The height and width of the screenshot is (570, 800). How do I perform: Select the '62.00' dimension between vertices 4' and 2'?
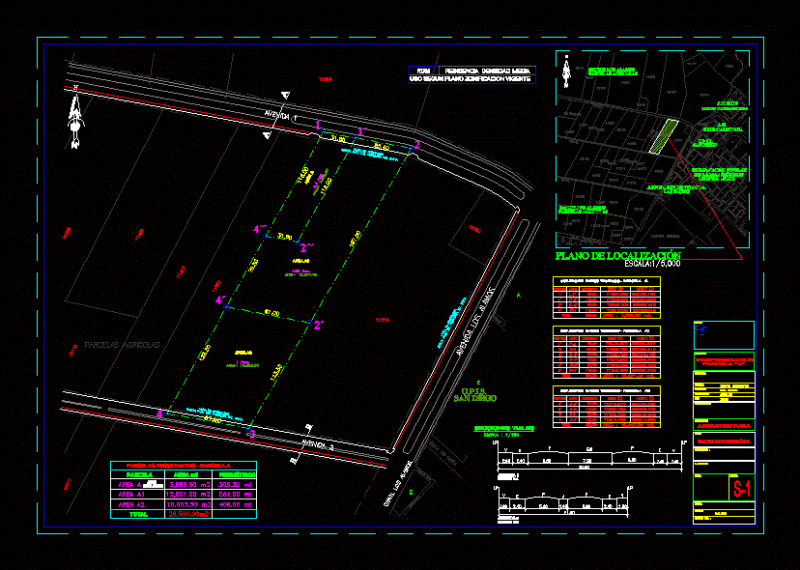click(270, 313)
